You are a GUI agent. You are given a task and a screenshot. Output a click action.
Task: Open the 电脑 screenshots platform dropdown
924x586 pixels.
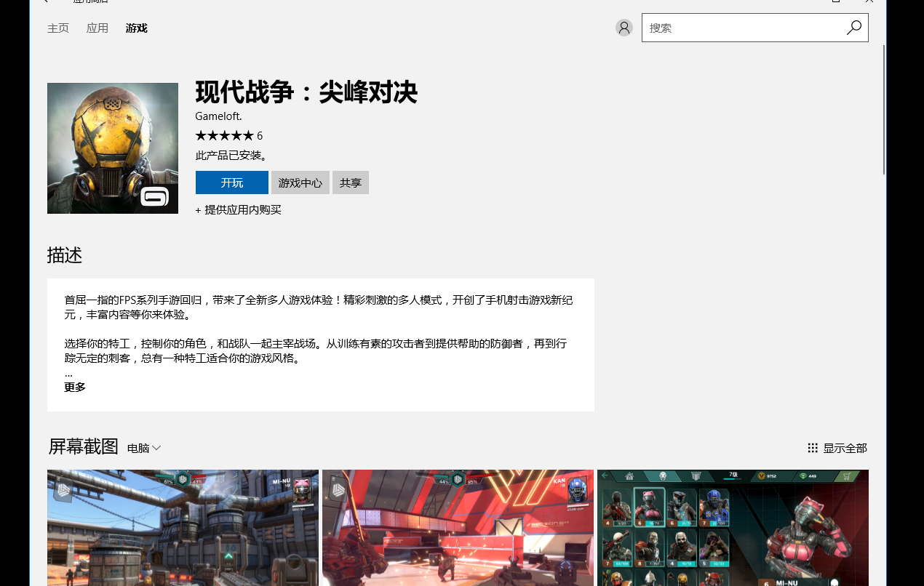pos(144,449)
